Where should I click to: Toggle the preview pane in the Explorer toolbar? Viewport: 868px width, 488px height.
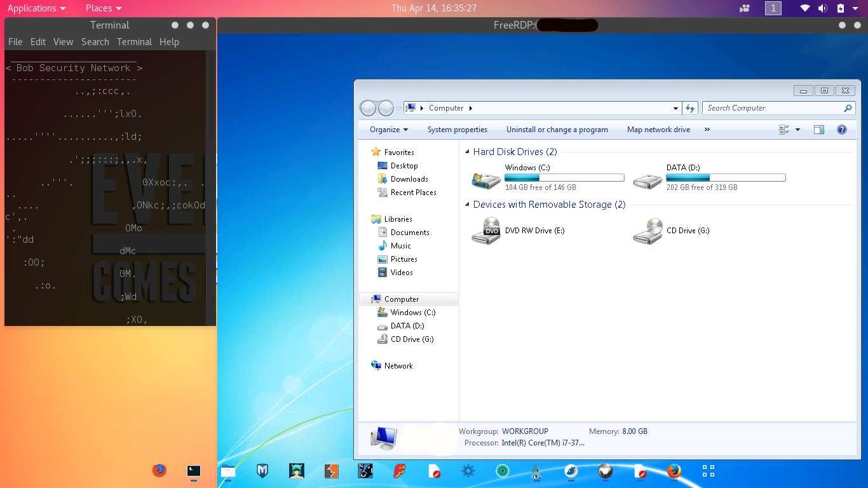[x=819, y=130]
